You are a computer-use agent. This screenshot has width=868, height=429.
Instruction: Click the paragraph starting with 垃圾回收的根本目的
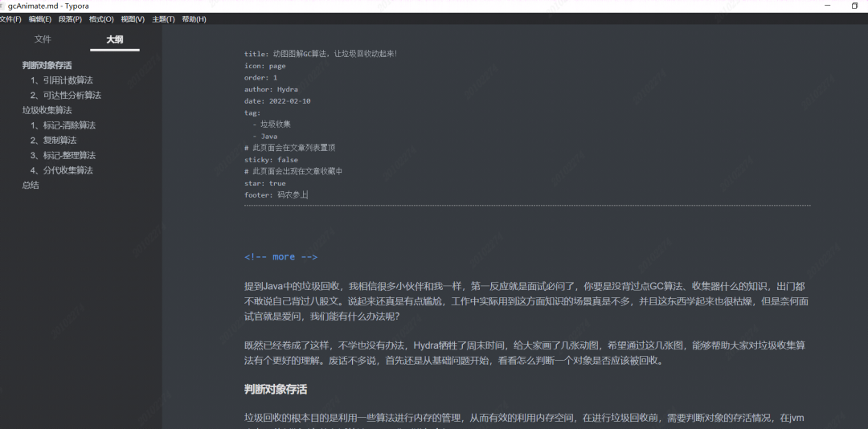click(524, 423)
